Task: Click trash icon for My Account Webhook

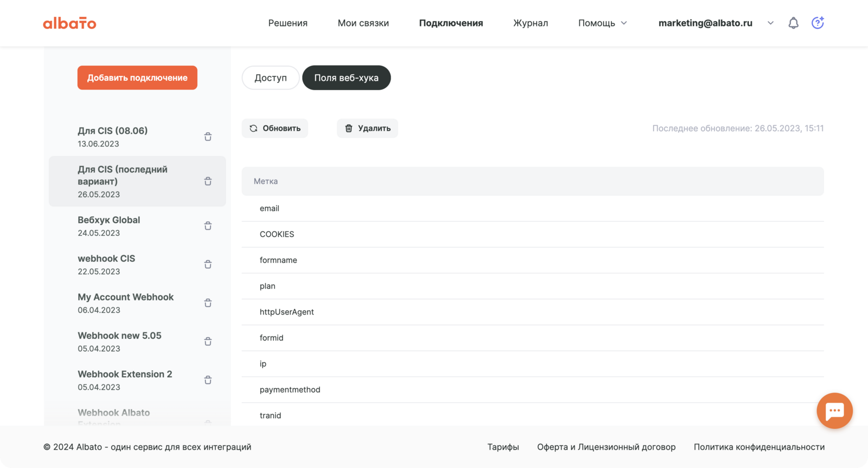Action: click(208, 303)
